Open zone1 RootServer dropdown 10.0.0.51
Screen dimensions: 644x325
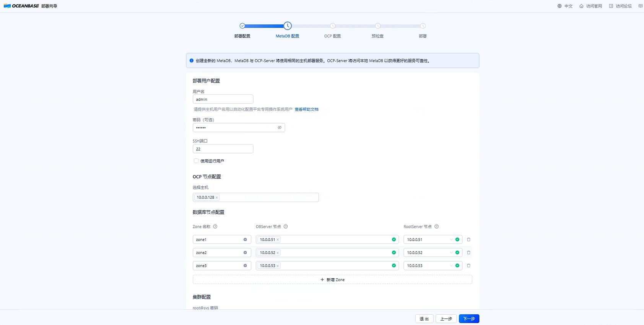point(433,239)
